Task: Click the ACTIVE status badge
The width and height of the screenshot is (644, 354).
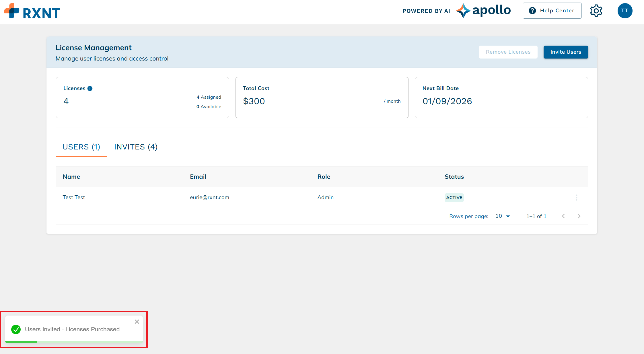Action: click(454, 197)
